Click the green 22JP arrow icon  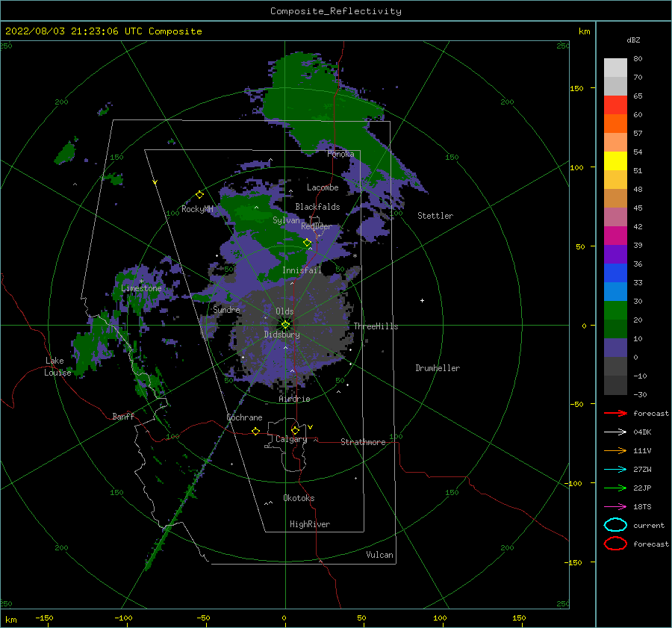(615, 488)
